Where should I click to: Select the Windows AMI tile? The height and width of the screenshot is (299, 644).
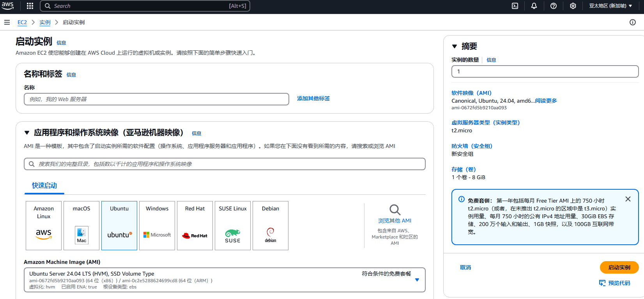[x=157, y=226]
